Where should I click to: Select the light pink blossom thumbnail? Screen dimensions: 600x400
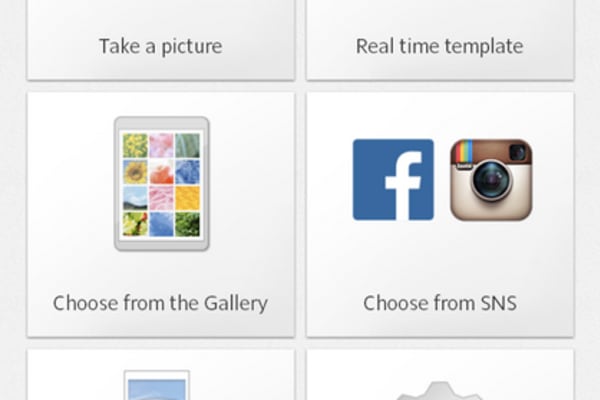161,145
